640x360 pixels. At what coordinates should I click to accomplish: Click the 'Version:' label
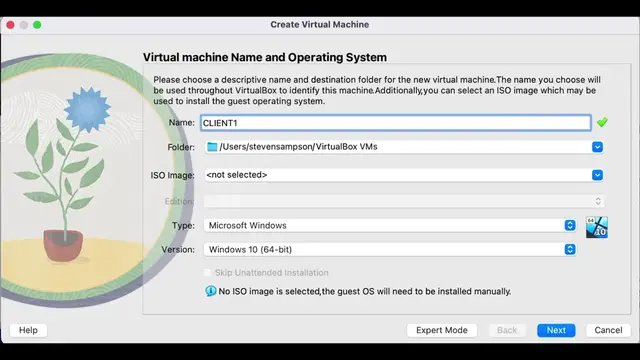coord(178,249)
